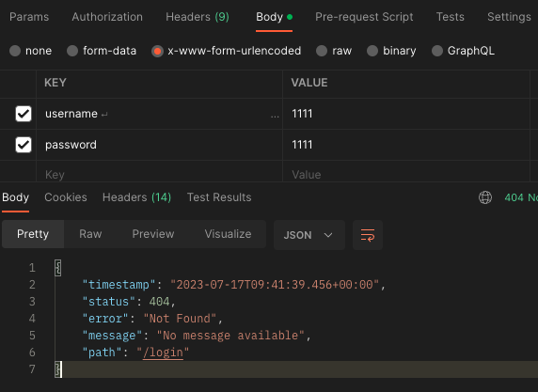Uncheck the password parameter checkbox
This screenshot has height=392, width=538.
click(24, 145)
